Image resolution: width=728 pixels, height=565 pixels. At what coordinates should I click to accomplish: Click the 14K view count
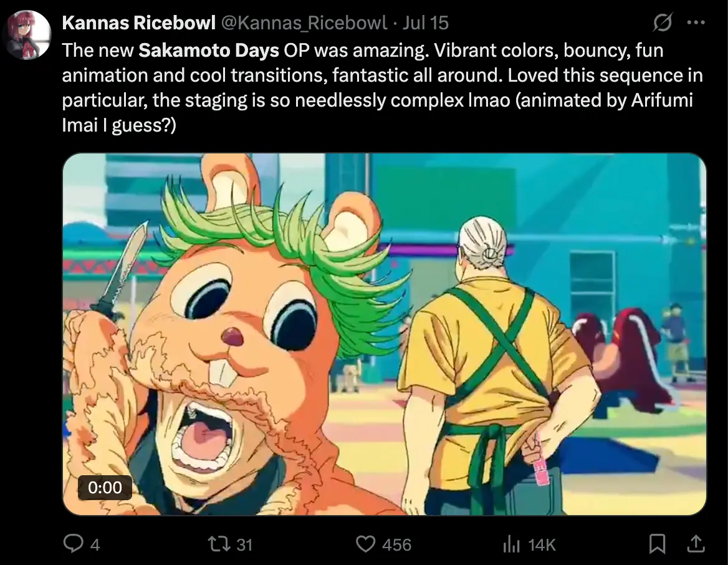click(x=541, y=544)
